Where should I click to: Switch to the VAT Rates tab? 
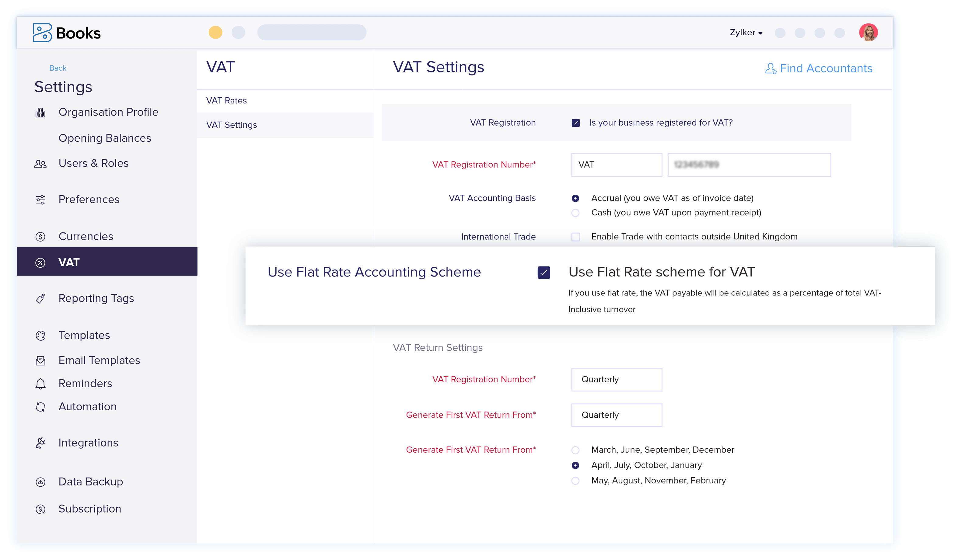pyautogui.click(x=226, y=100)
